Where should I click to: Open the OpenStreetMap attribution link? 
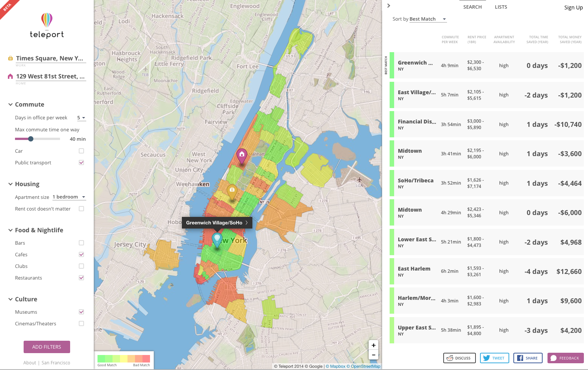(x=363, y=367)
